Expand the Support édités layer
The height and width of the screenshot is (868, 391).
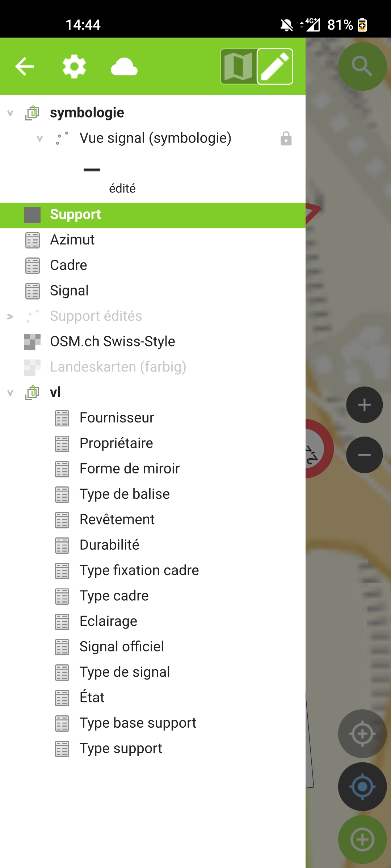(x=10, y=316)
